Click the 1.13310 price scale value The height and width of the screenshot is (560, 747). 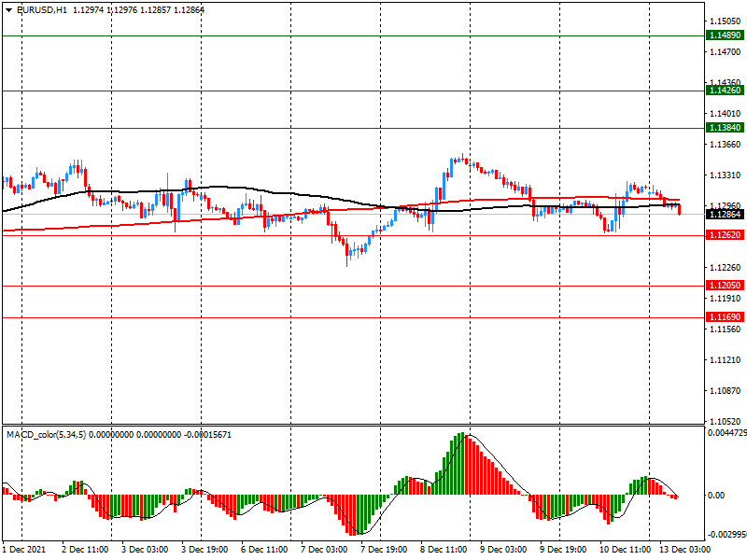tap(726, 175)
